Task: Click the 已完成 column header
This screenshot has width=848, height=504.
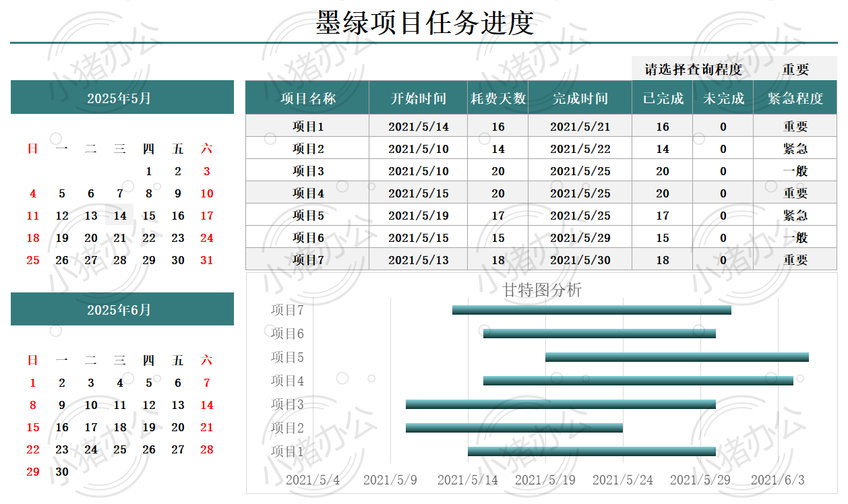Action: [x=663, y=98]
